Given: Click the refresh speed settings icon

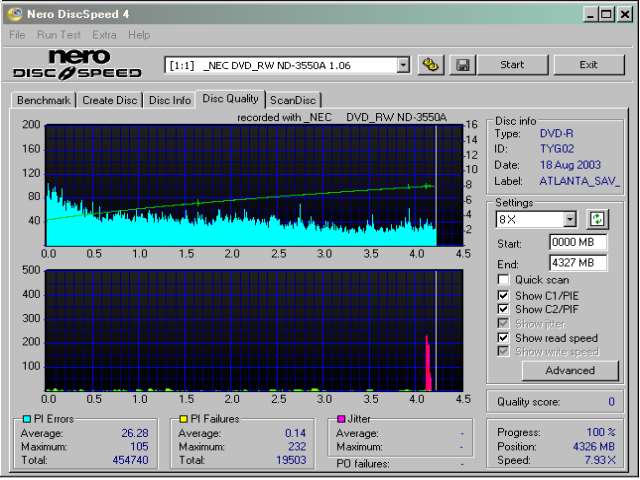Looking at the screenshot, I should [x=597, y=219].
